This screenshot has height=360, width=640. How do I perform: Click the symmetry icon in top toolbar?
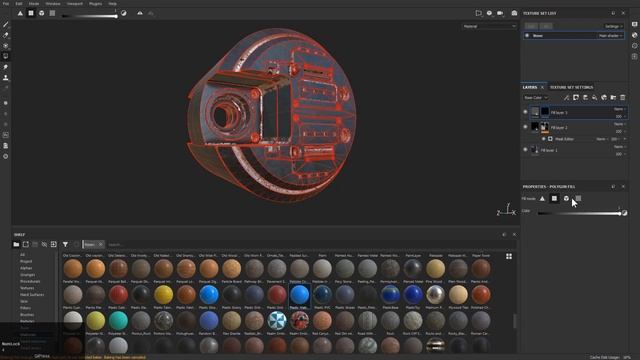click(140, 13)
